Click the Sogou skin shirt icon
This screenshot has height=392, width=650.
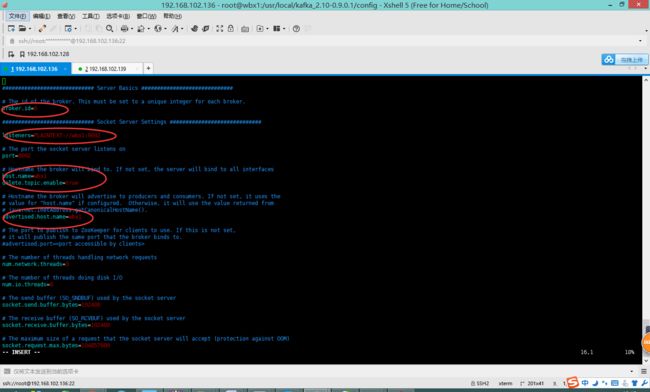click(635, 383)
